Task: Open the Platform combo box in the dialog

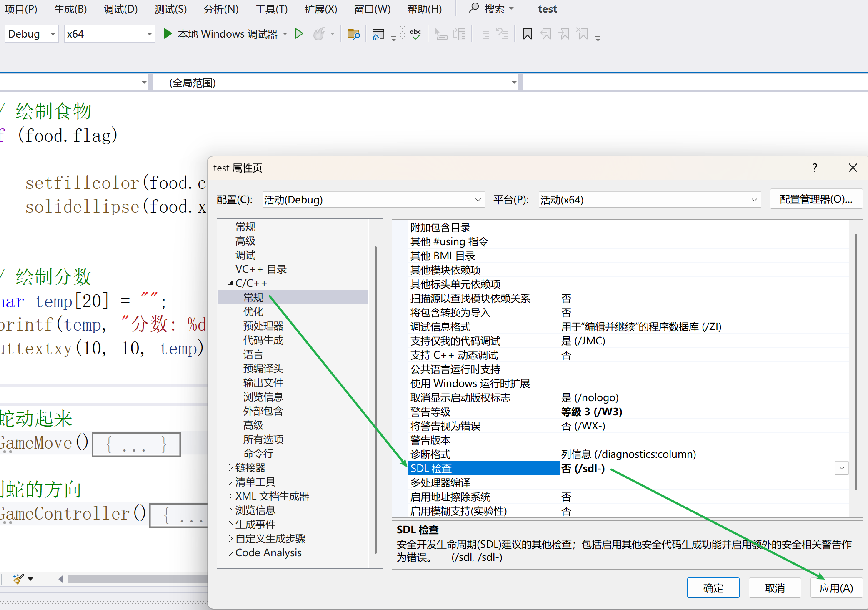Action: point(650,200)
